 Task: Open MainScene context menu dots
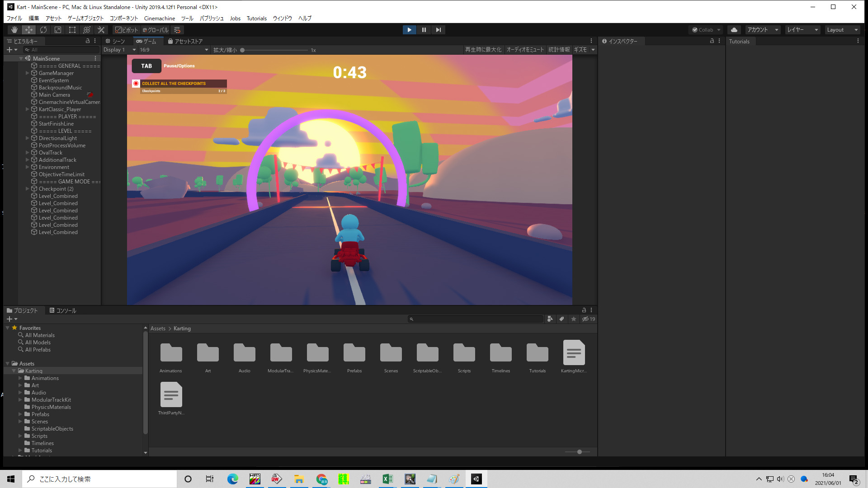pyautogui.click(x=95, y=58)
